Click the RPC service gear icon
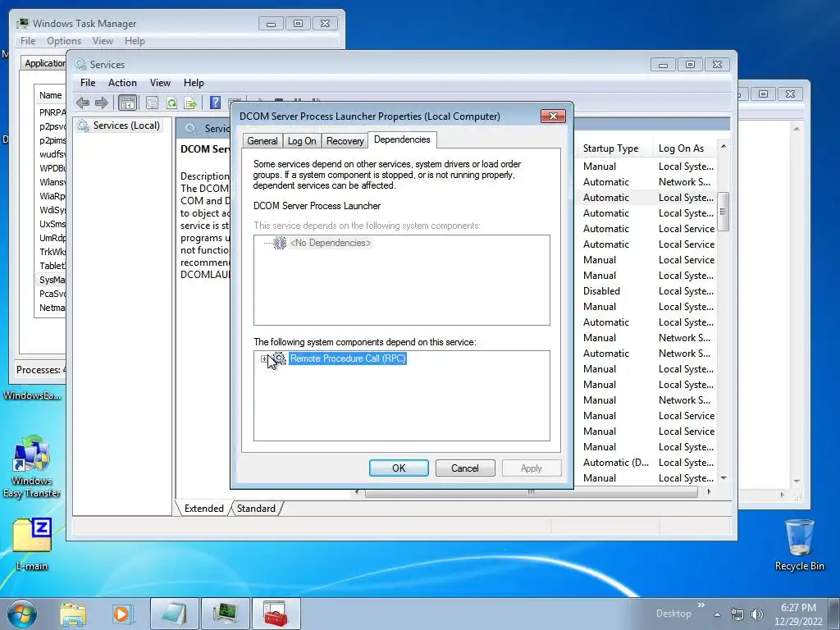 [x=279, y=358]
